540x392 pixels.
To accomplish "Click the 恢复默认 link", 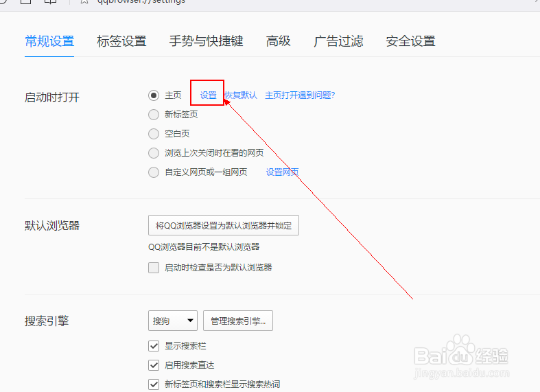I will (x=241, y=95).
